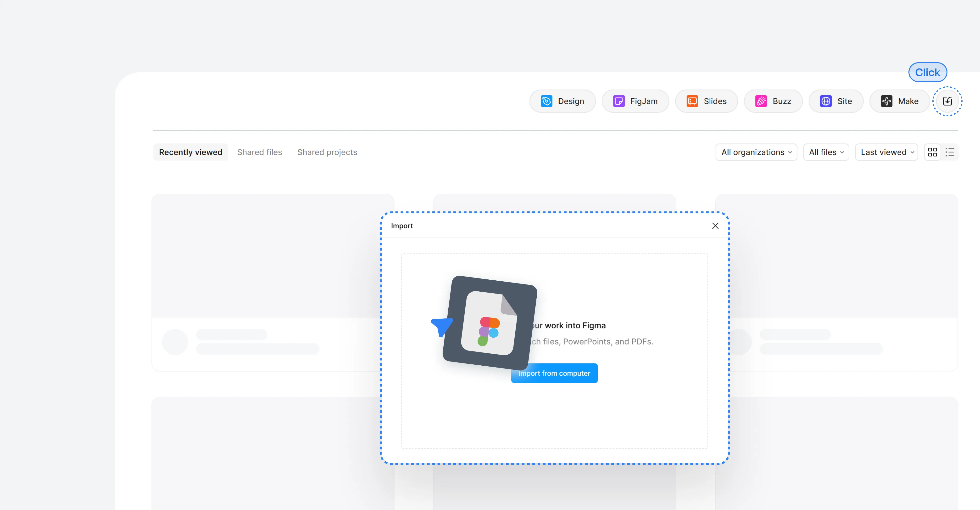This screenshot has width=980, height=510.
Task: Open the All files filter dropdown
Action: tap(826, 152)
